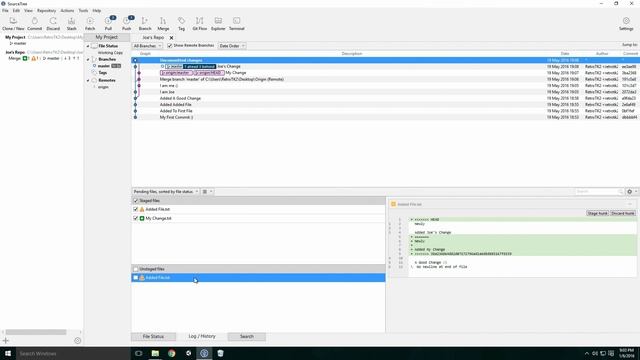The width and height of the screenshot is (640, 360).
Task: Click the SourceTree taskbar icon
Action: [x=204, y=353]
